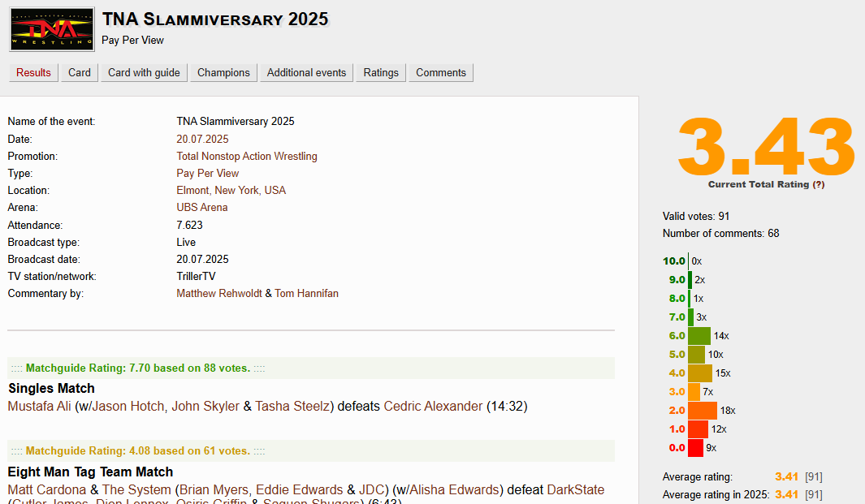Click the large 3.43 total rating number
The height and width of the screenshot is (504, 865).
pos(766,147)
